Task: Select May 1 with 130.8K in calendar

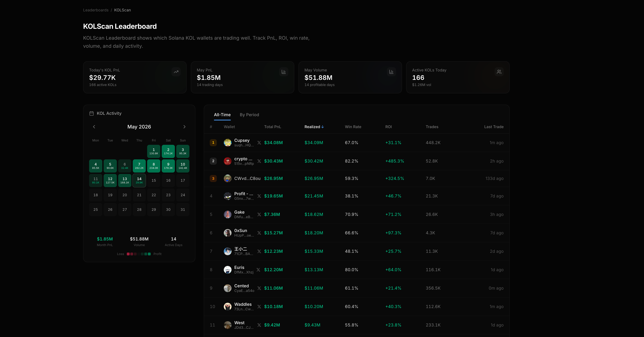Action: (154, 151)
